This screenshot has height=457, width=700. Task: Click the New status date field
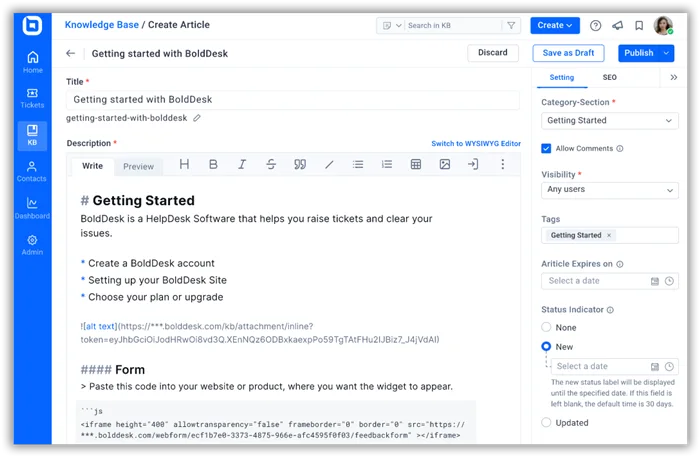(x=615, y=366)
